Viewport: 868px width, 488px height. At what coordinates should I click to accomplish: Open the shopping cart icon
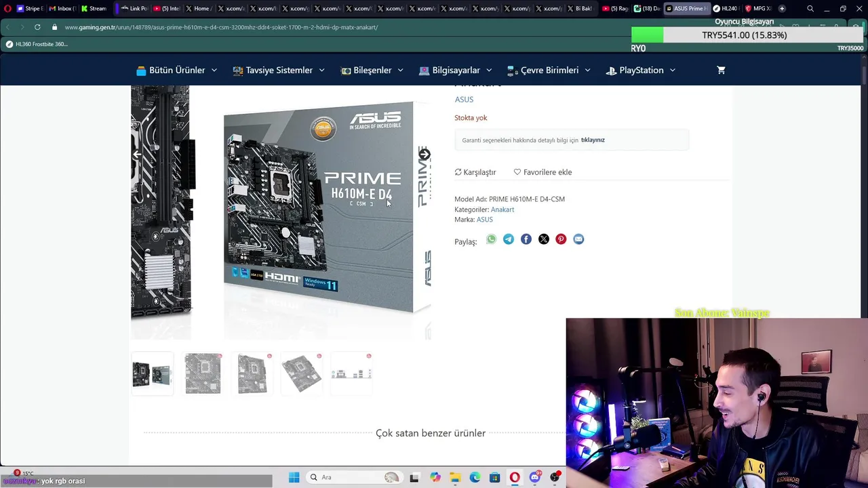coord(721,70)
